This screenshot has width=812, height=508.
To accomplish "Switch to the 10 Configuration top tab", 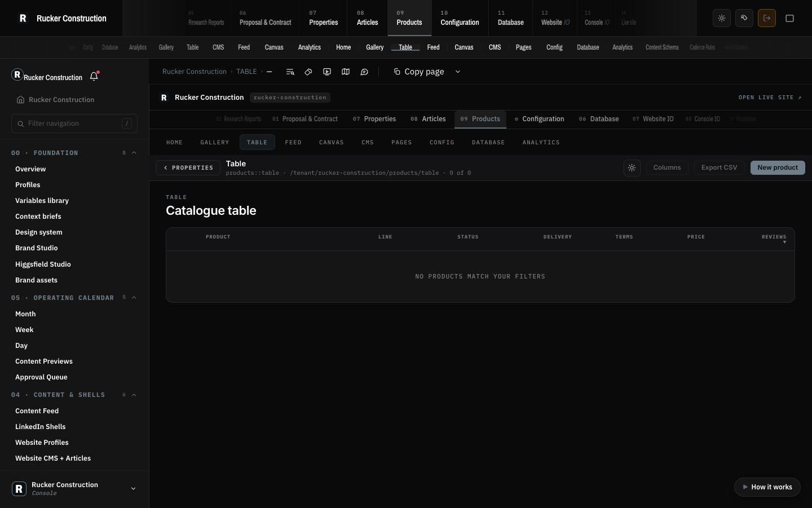I will click(x=460, y=18).
